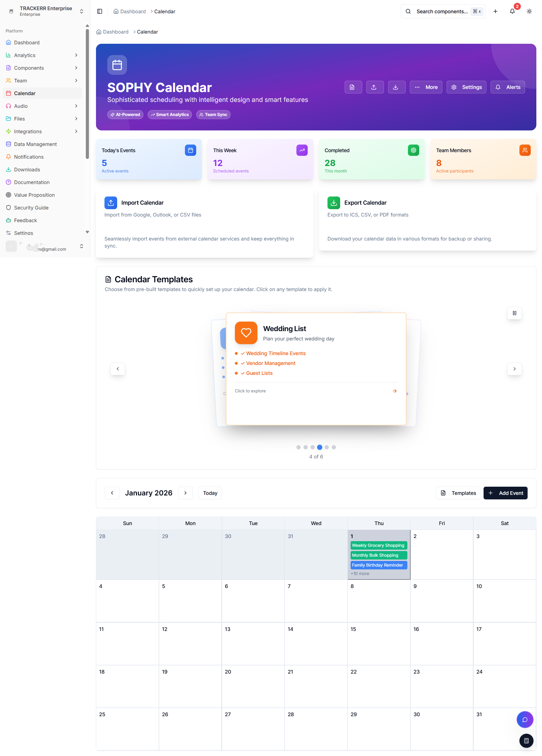Toggle light/dark theme with the sun icon
Screen dimensions: 542x756
pyautogui.click(x=529, y=11)
